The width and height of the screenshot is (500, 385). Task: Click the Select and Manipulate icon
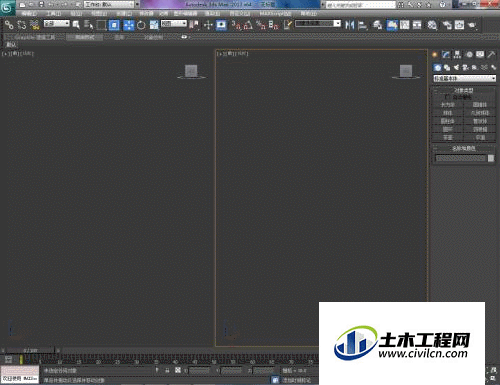tap(208, 25)
